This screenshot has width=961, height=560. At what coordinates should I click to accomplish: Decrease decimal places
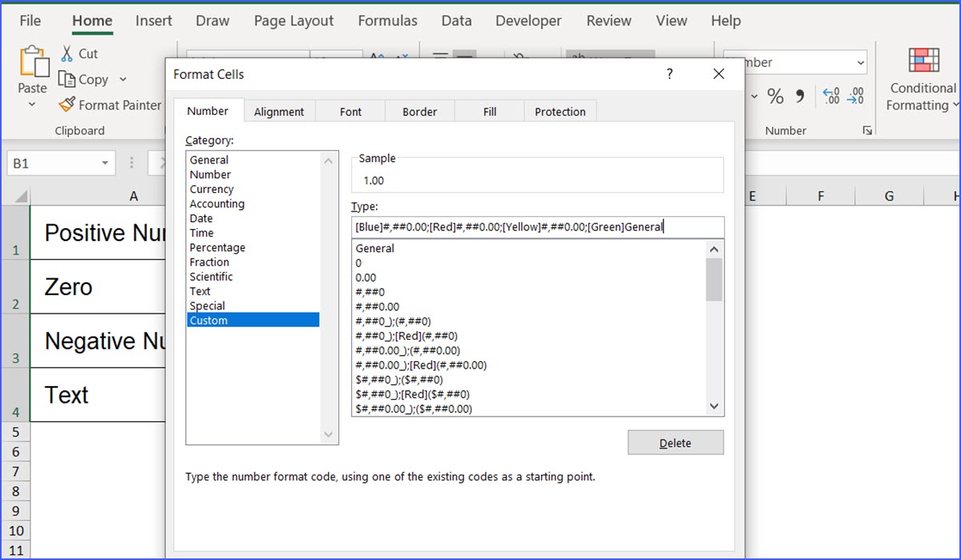pyautogui.click(x=856, y=96)
